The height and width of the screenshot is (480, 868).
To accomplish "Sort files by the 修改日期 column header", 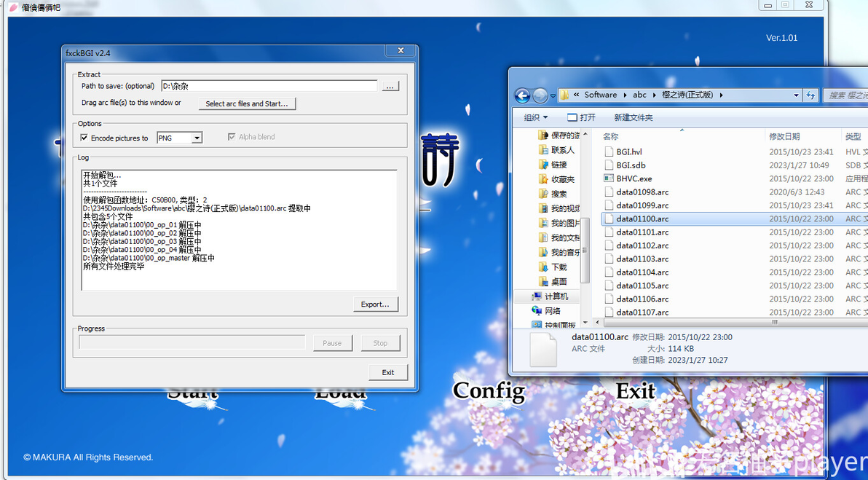I will point(784,136).
